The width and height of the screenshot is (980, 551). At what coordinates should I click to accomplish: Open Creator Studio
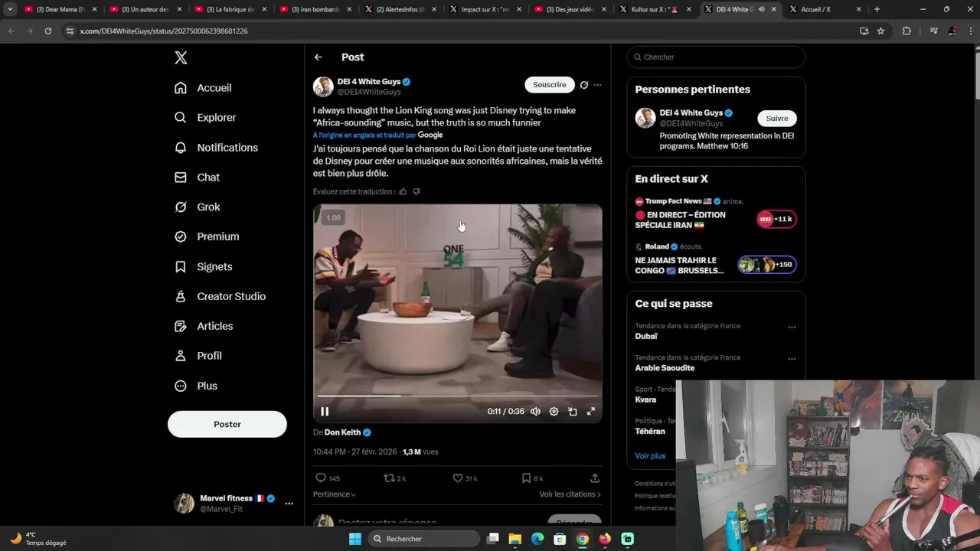coord(220,296)
